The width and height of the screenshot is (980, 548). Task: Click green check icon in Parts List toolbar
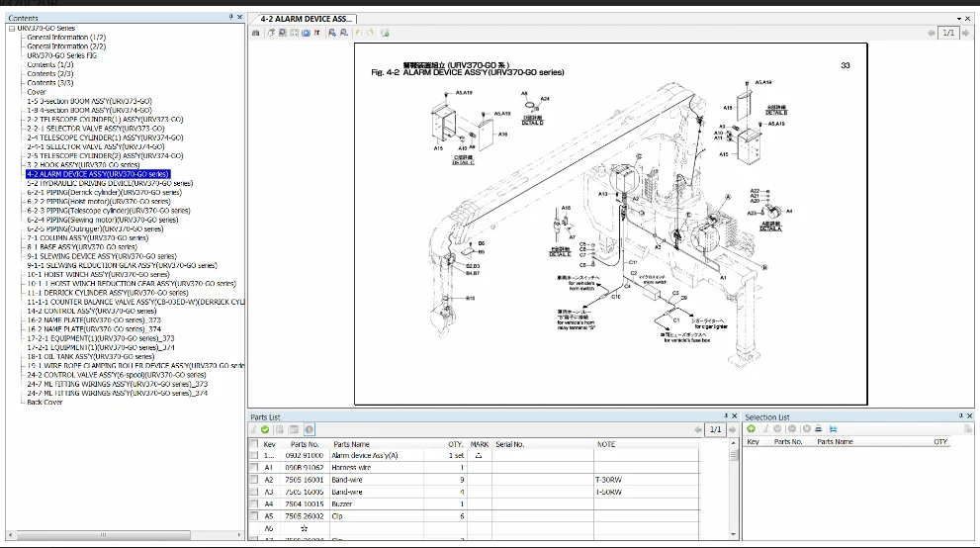click(x=265, y=429)
